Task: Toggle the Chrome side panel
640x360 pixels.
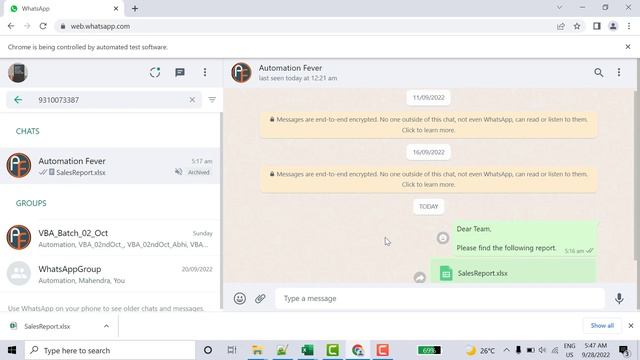Action: coord(597,26)
